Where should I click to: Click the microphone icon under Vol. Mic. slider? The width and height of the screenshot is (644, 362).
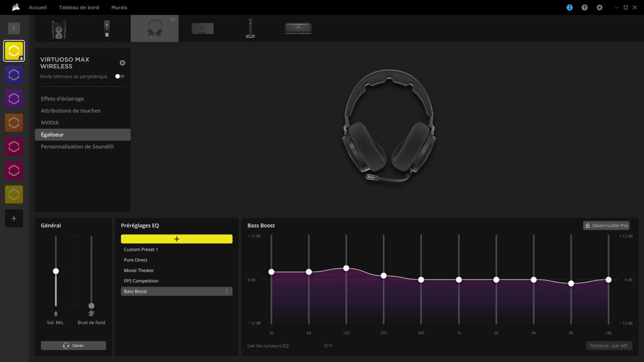56,314
